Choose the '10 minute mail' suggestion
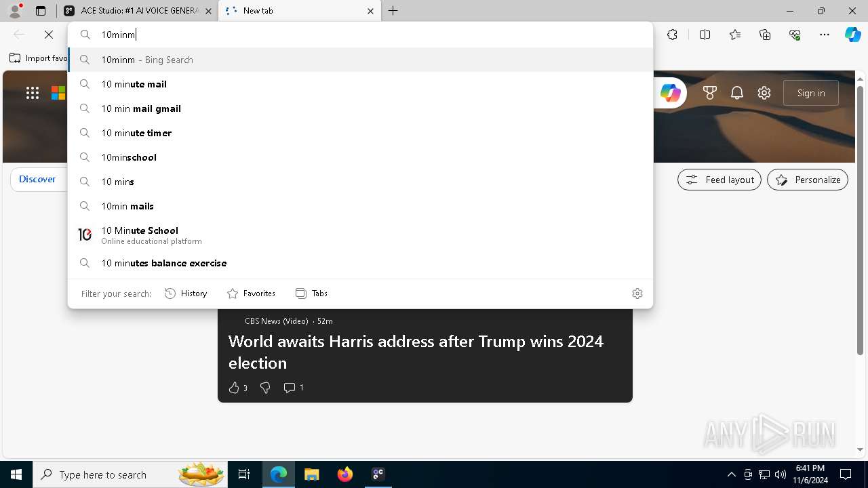868x488 pixels. click(x=361, y=84)
